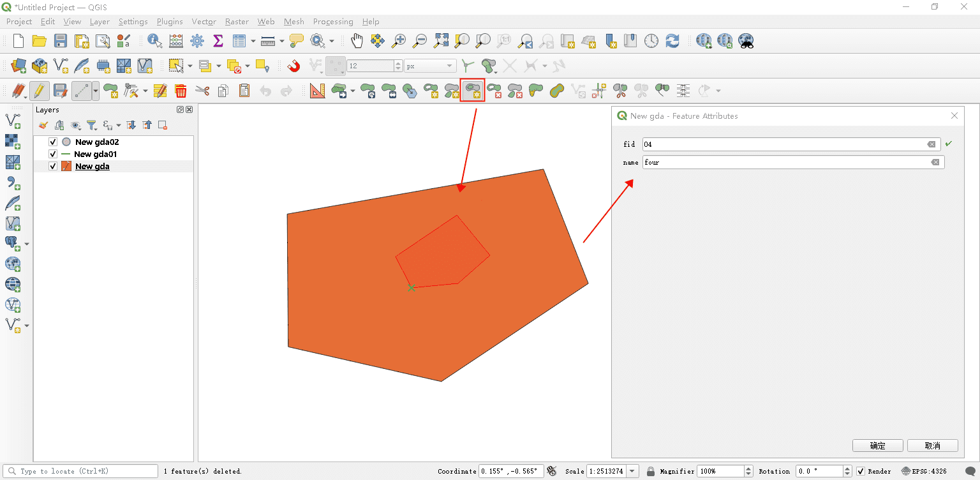The width and height of the screenshot is (980, 480).
Task: Open the attribute table dropdown arrow
Action: click(253, 41)
